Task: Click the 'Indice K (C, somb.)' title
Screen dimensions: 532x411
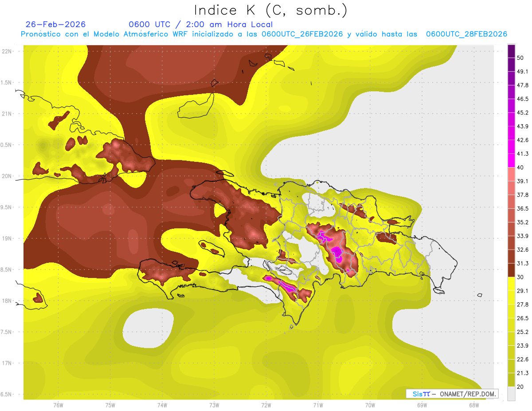Action: [x=271, y=11]
